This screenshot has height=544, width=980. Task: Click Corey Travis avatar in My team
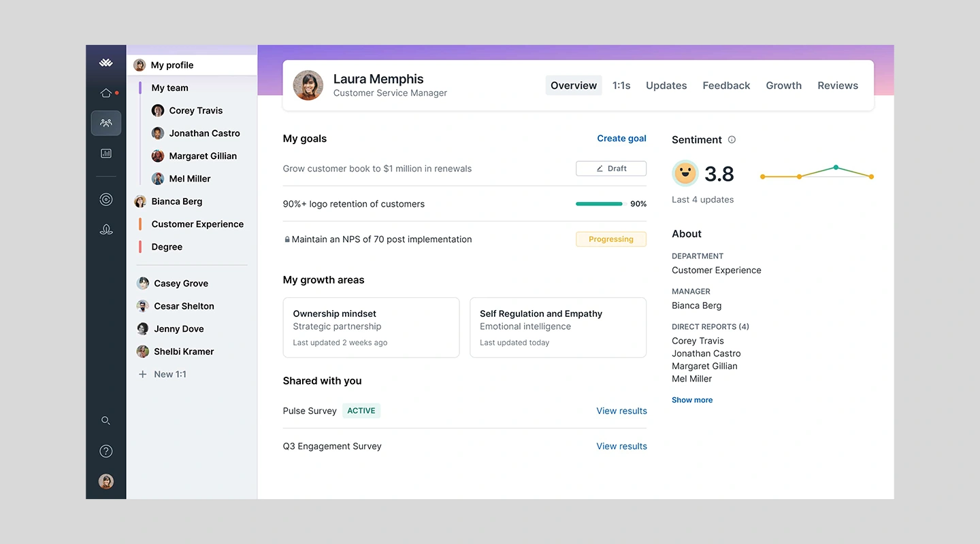click(x=158, y=110)
